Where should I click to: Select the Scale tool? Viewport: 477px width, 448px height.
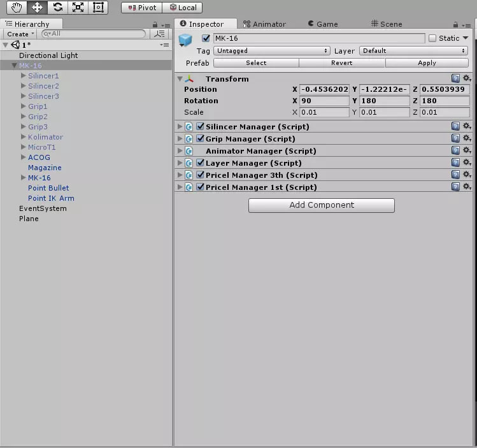78,8
